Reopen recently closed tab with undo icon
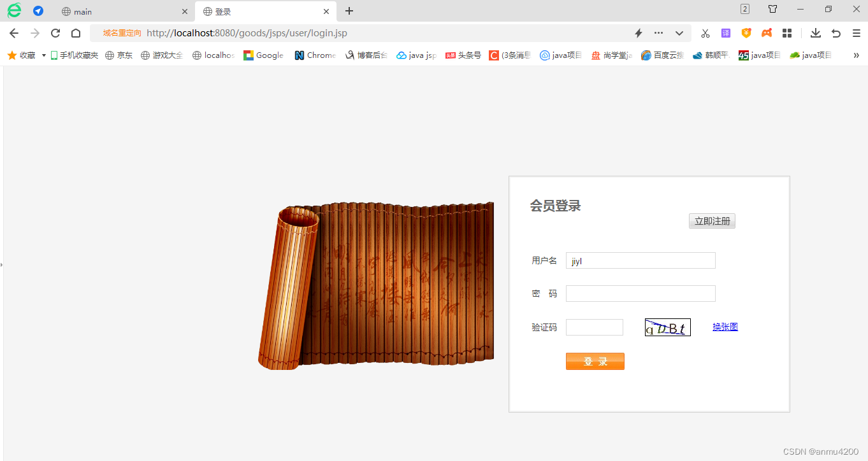The width and height of the screenshot is (868, 461). pyautogui.click(x=835, y=33)
